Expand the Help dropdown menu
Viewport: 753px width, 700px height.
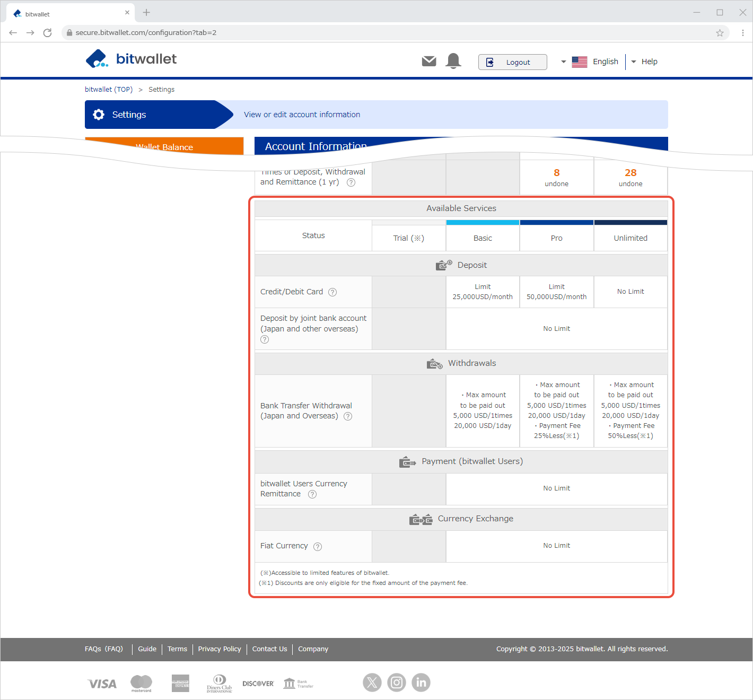pos(644,62)
